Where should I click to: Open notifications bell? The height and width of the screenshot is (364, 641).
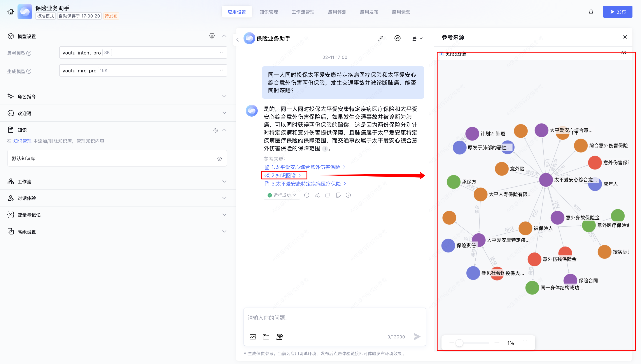point(591,12)
